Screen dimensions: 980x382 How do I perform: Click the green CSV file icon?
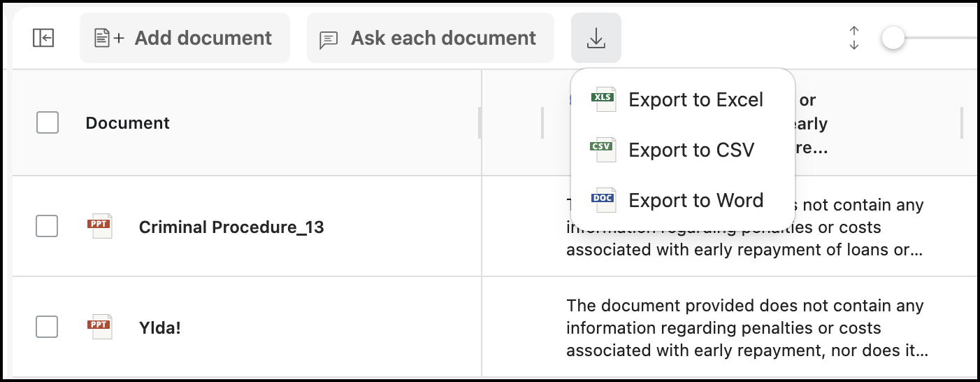[x=603, y=150]
